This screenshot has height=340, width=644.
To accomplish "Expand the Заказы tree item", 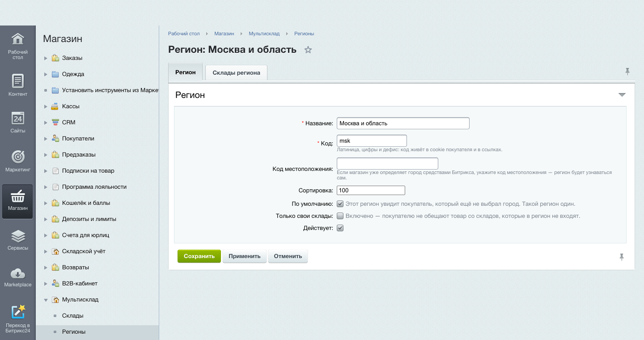I will [46, 58].
